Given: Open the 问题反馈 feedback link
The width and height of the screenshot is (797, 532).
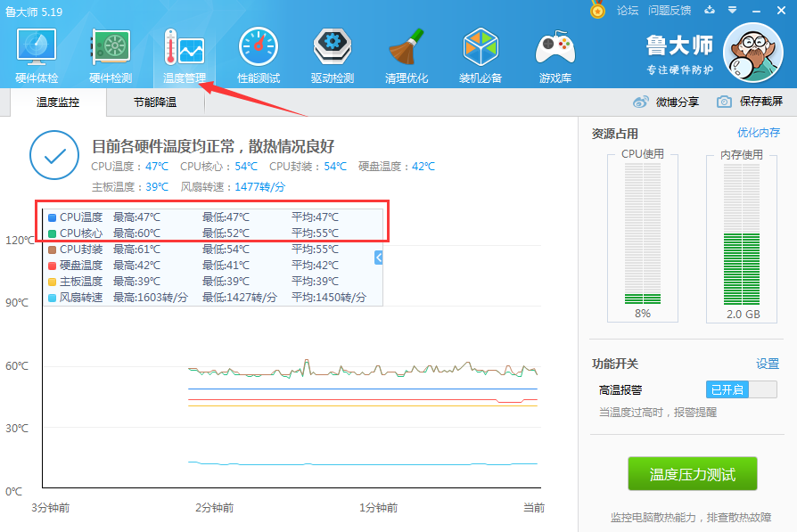Looking at the screenshot, I should pos(670,10).
